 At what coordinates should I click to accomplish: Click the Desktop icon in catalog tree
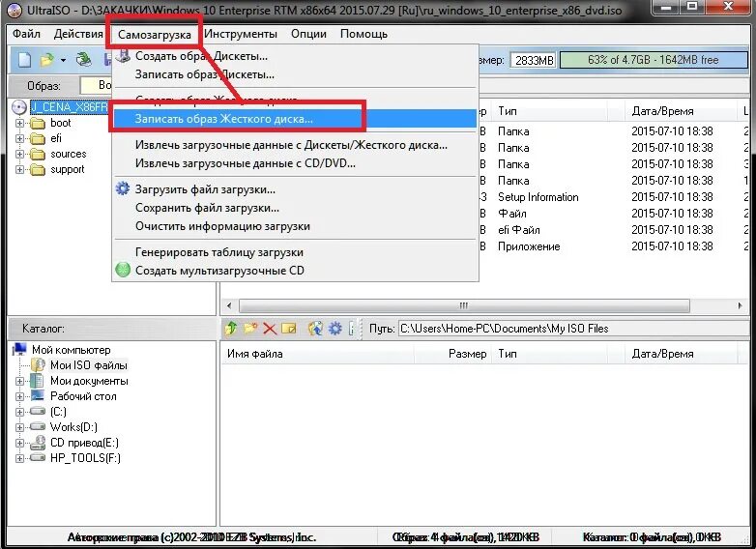(37, 395)
